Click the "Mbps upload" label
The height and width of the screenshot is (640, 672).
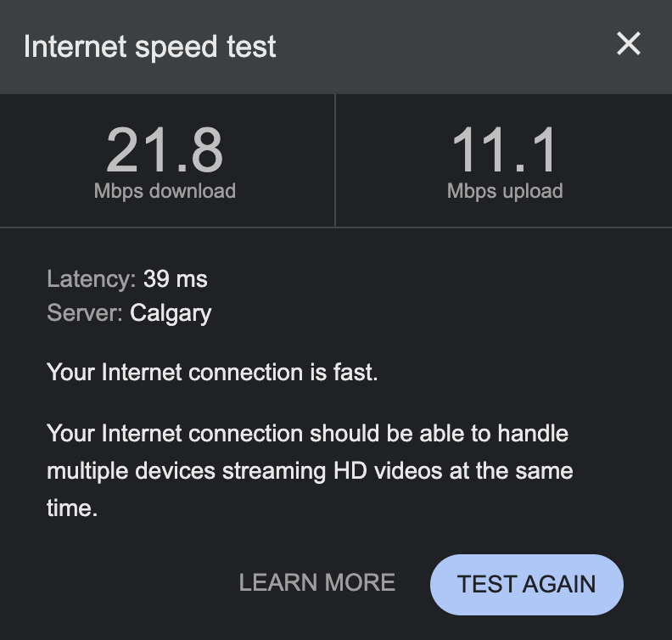[x=505, y=191]
